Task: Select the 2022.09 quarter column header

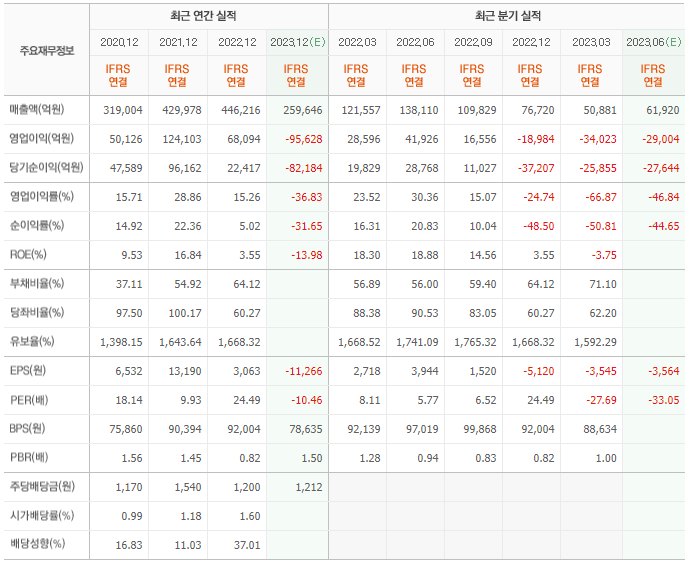Action: tap(473, 42)
